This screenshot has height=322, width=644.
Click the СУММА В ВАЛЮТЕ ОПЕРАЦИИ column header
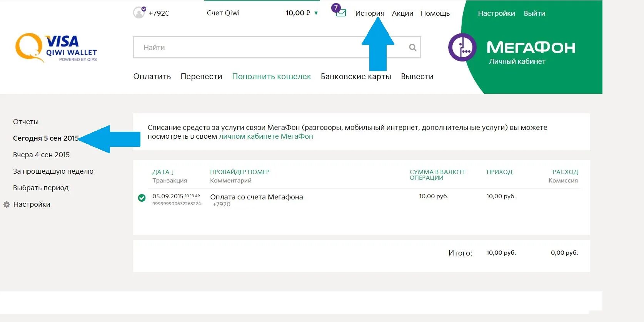point(437,175)
